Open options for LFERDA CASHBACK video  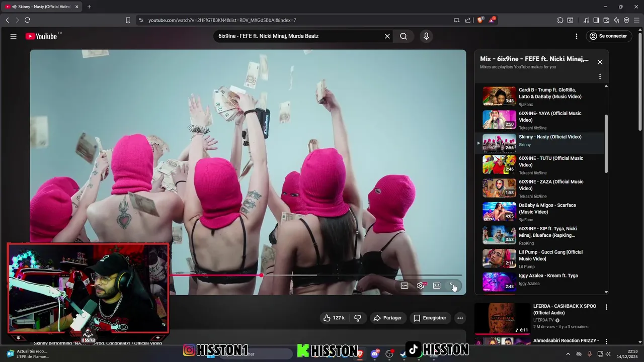click(606, 307)
